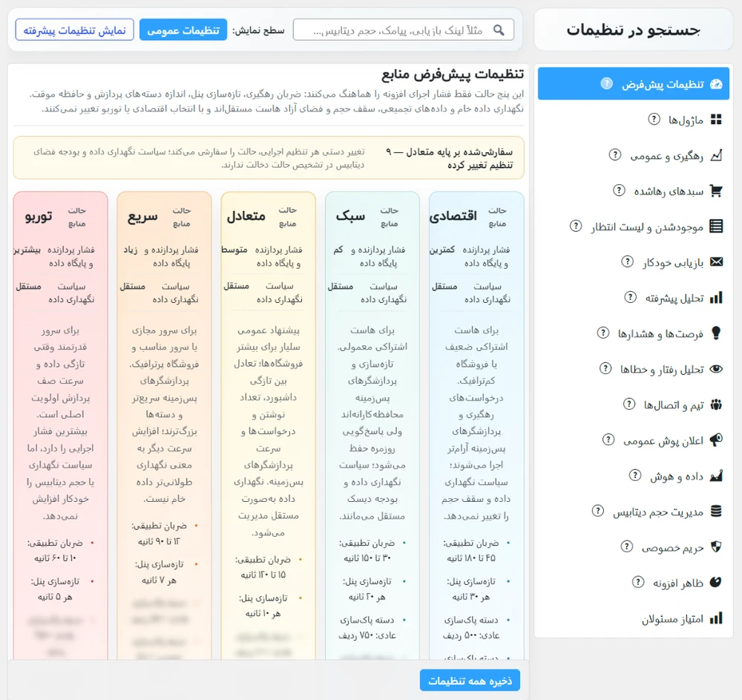Select تنظیمات عمومی display level button
Screen dimensions: 742x700
183,30
